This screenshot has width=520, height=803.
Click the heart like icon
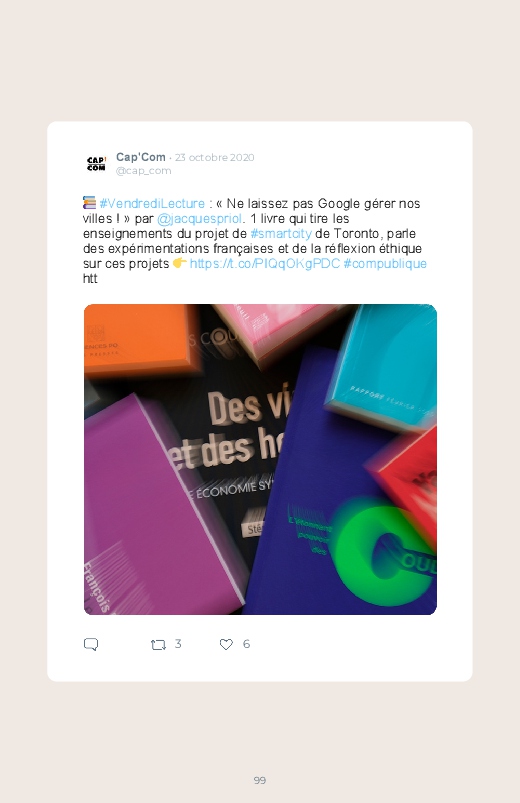point(226,644)
